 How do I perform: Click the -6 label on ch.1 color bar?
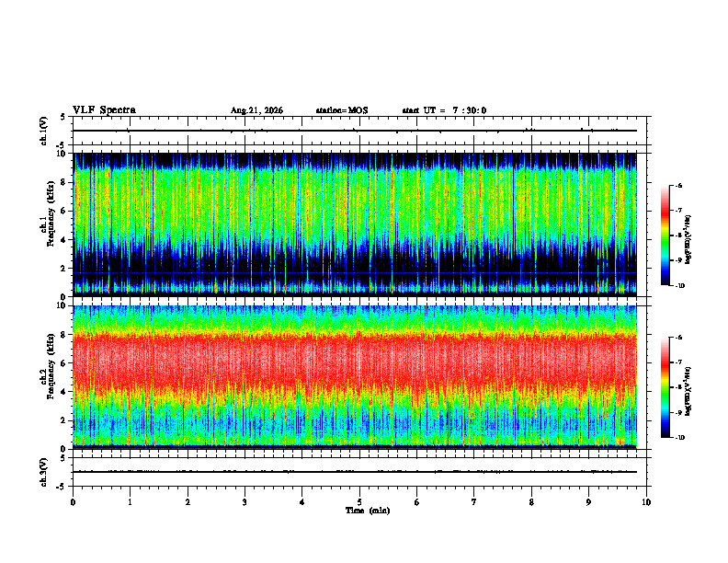click(677, 186)
